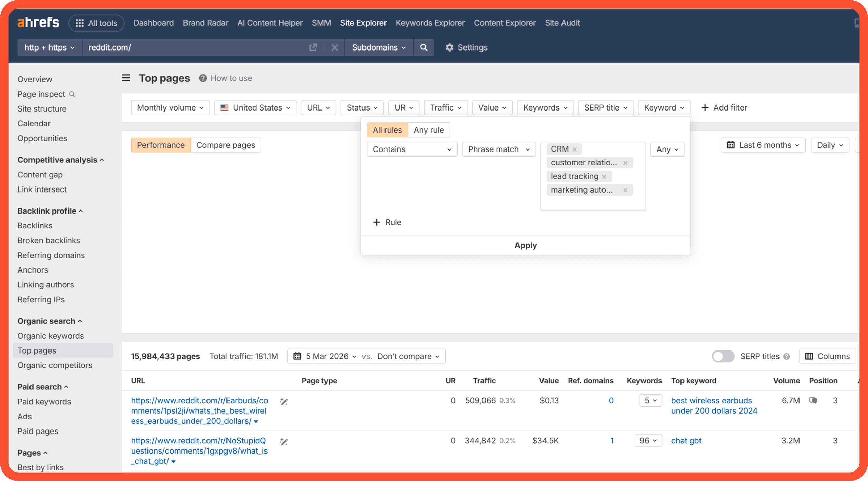
Task: Open Brand Radar in the top navigation
Action: [x=205, y=23]
